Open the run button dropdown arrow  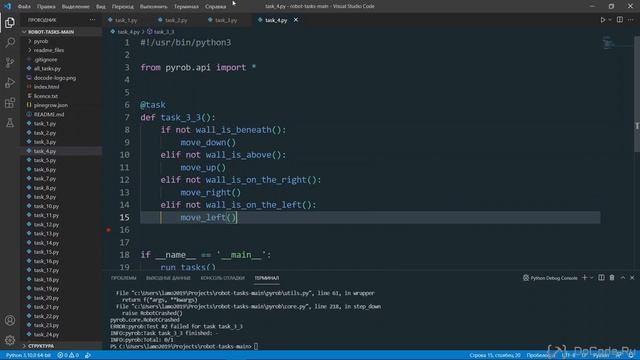[610, 20]
